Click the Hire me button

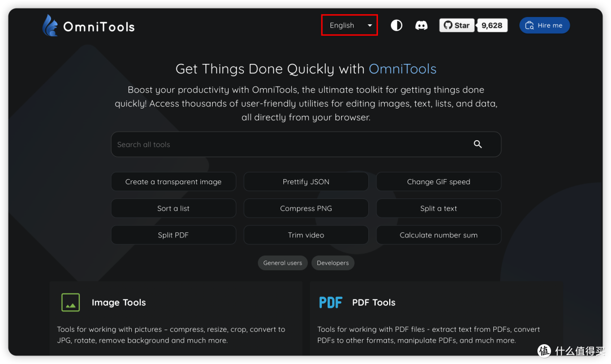point(544,25)
